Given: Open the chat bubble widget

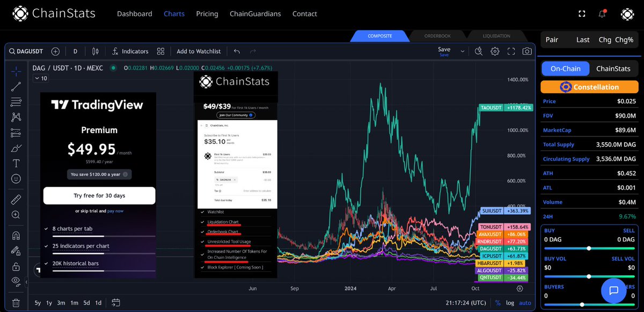Looking at the screenshot, I should (x=614, y=291).
